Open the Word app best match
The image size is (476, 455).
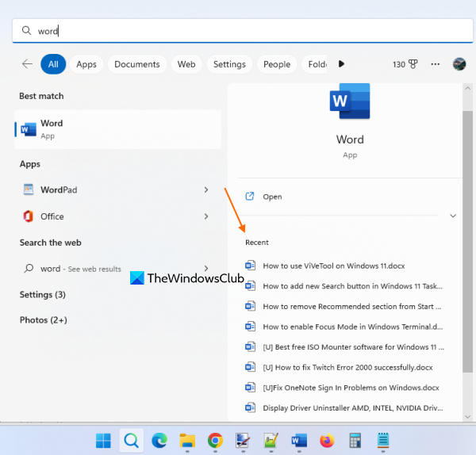click(x=117, y=129)
